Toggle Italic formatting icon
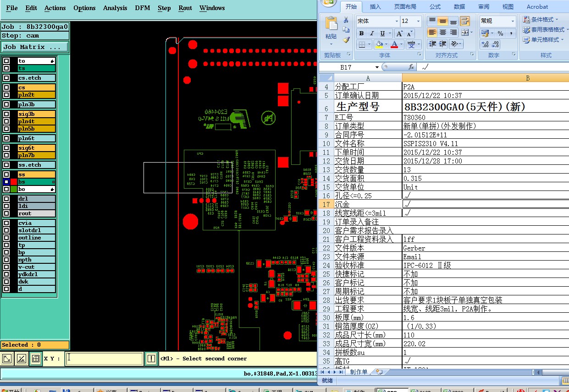The height and width of the screenshot is (392, 569). coord(371,33)
